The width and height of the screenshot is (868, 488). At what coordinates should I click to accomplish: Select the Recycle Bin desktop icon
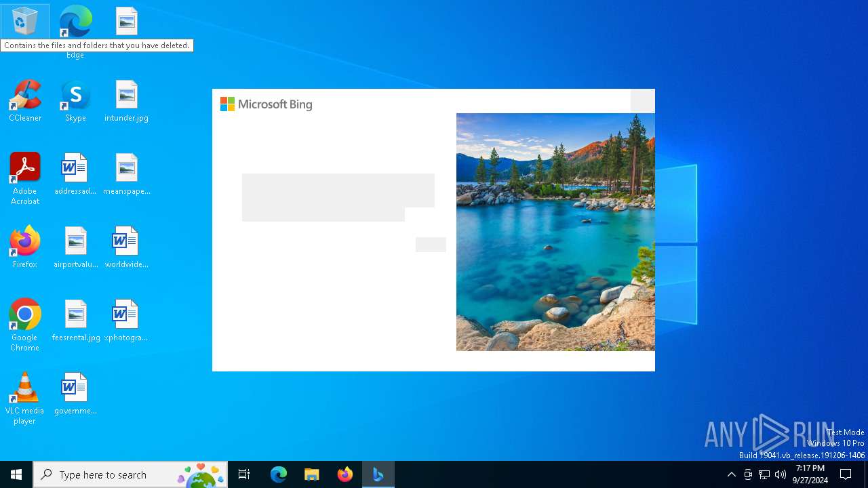[x=24, y=22]
